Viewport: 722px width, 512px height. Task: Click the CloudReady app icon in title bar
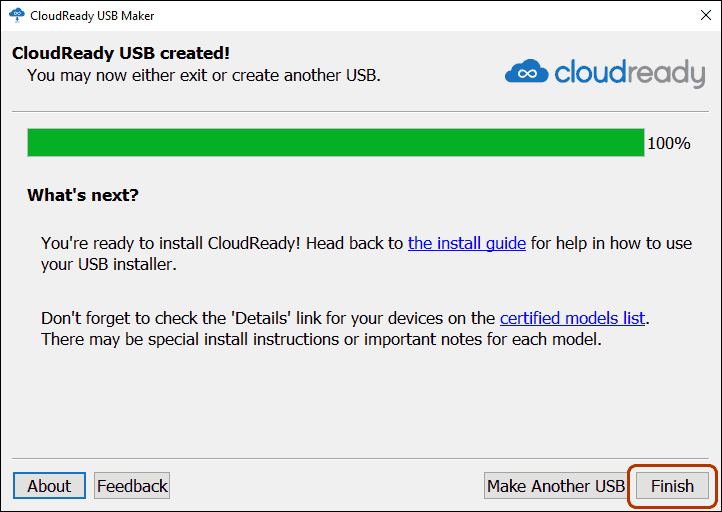point(17,15)
